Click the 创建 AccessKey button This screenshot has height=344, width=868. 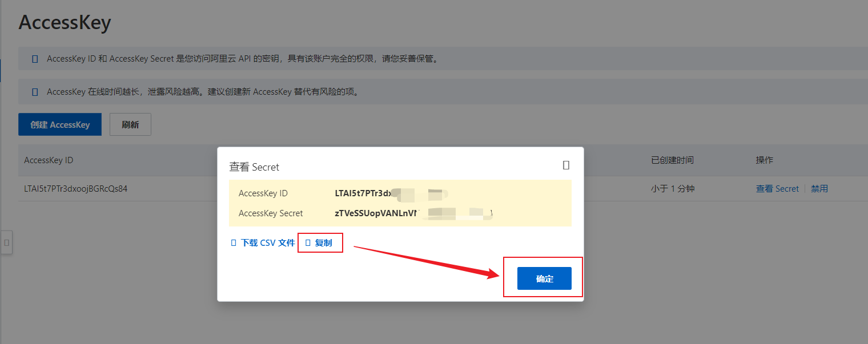[59, 124]
